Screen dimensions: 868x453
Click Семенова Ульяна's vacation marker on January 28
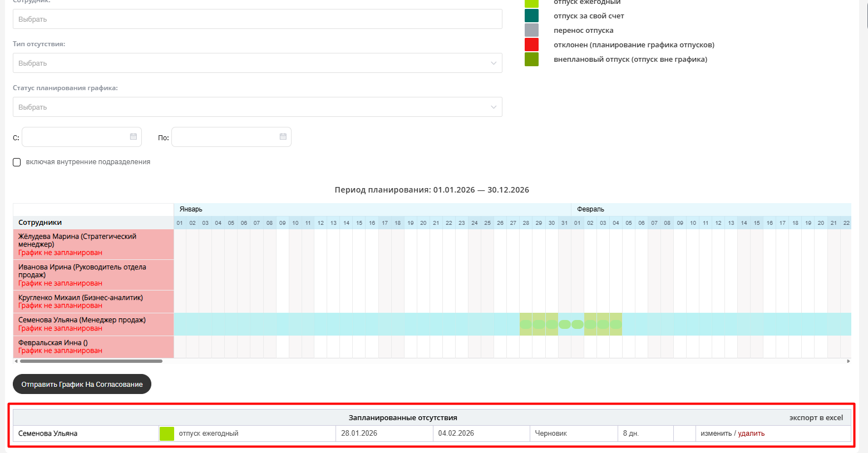tap(526, 324)
